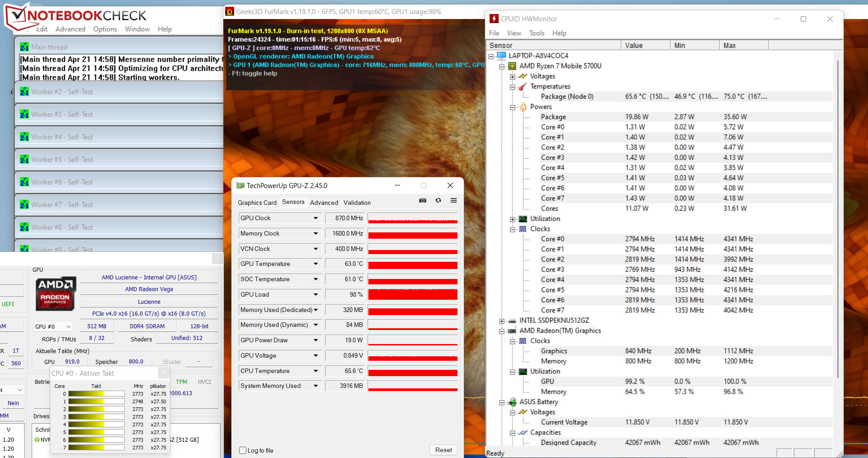This screenshot has width=868, height=458.
Task: Click the AMD Radeon(TM) Graphics card icon in HWMonitor
Action: (512, 331)
